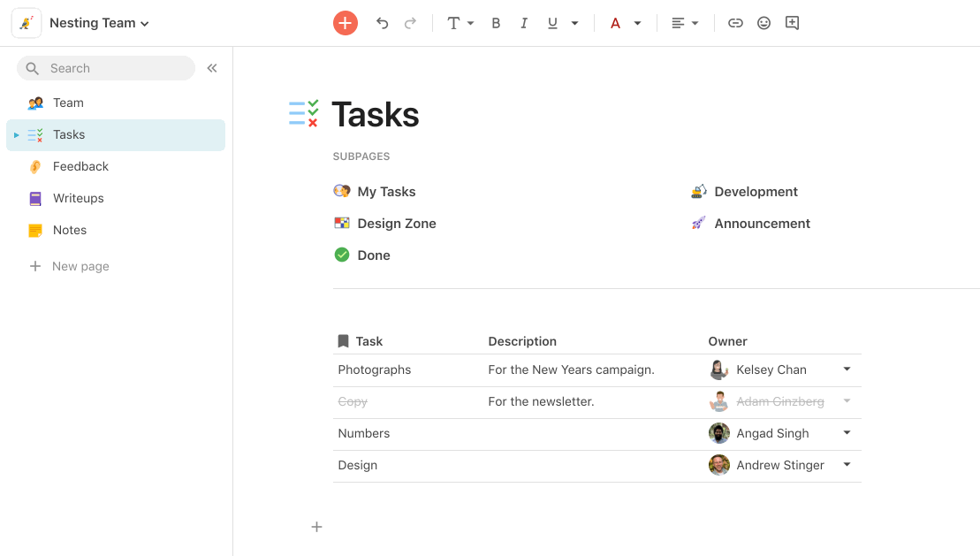Viewport: 980px width, 556px height.
Task: Click the Tasks page title checklist icon
Action: 304,113
